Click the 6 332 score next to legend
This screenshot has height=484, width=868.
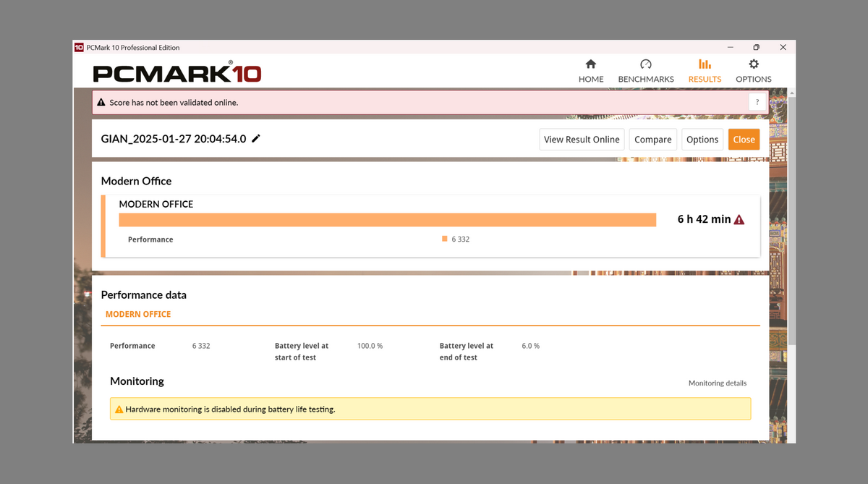461,239
